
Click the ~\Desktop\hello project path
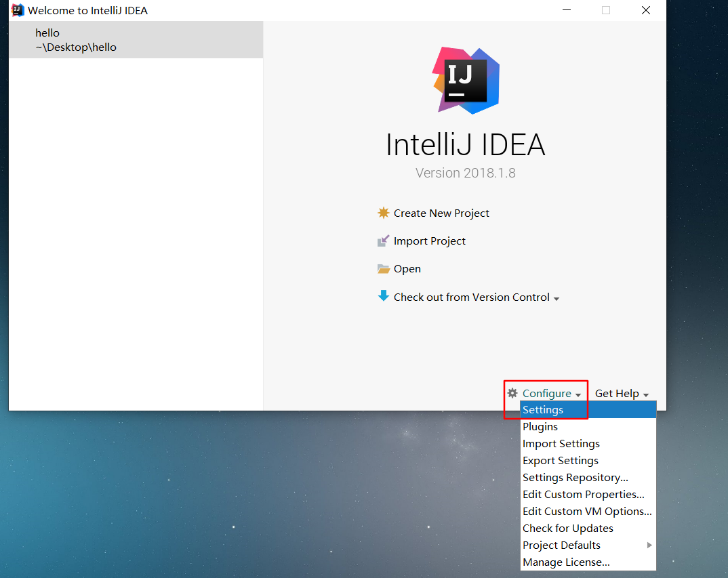coord(76,47)
